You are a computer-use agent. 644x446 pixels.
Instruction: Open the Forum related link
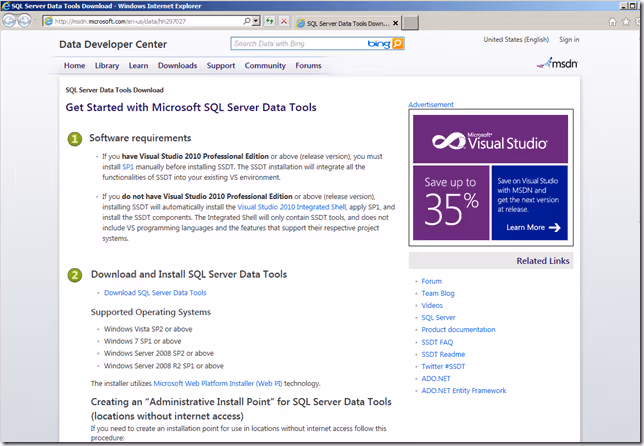coord(432,281)
